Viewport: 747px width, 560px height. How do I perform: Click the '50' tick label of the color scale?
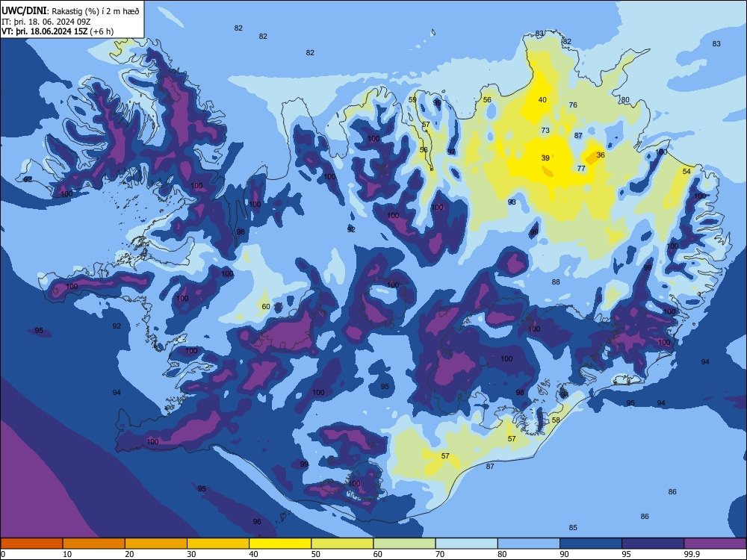point(315,554)
